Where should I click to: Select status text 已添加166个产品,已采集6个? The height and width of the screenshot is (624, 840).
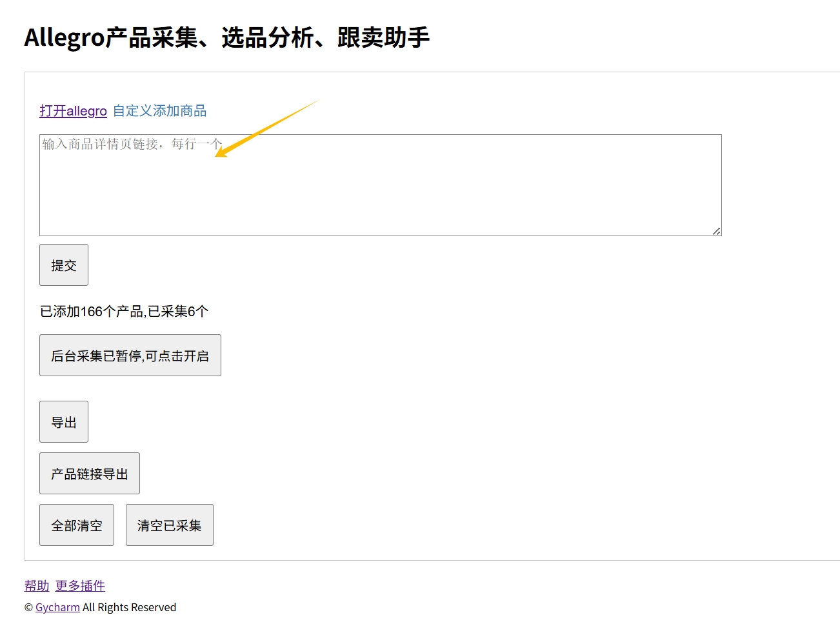tap(125, 312)
